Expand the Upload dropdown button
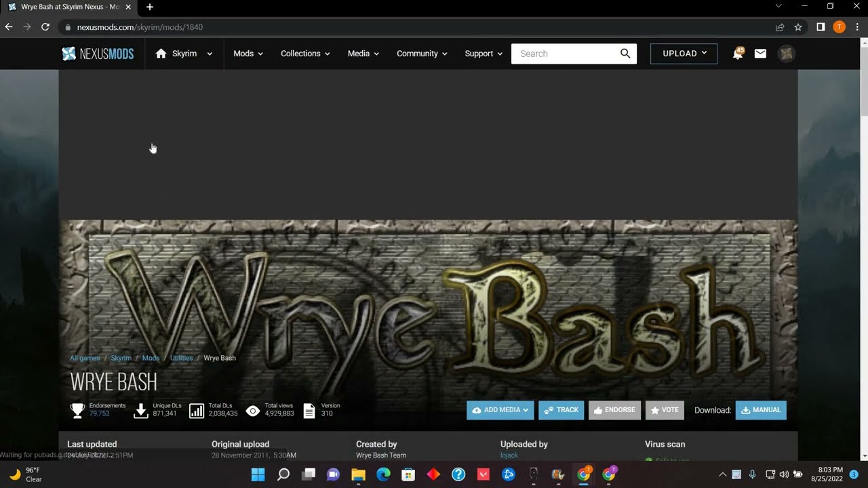This screenshot has width=868, height=488. pyautogui.click(x=684, y=54)
